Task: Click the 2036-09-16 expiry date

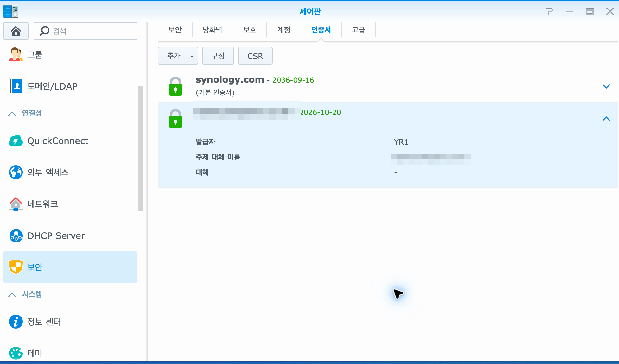Action: click(x=293, y=80)
